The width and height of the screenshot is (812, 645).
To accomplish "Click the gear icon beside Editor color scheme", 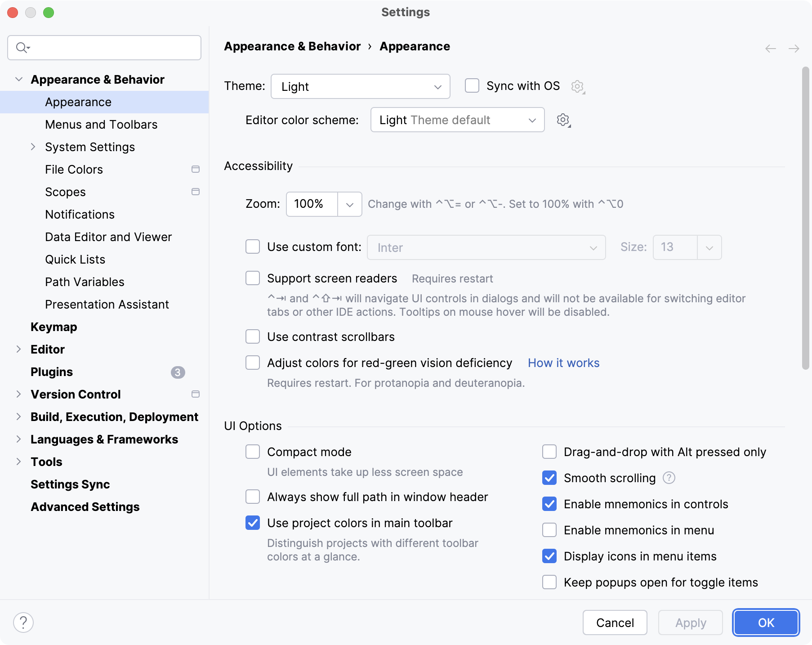I will (563, 120).
